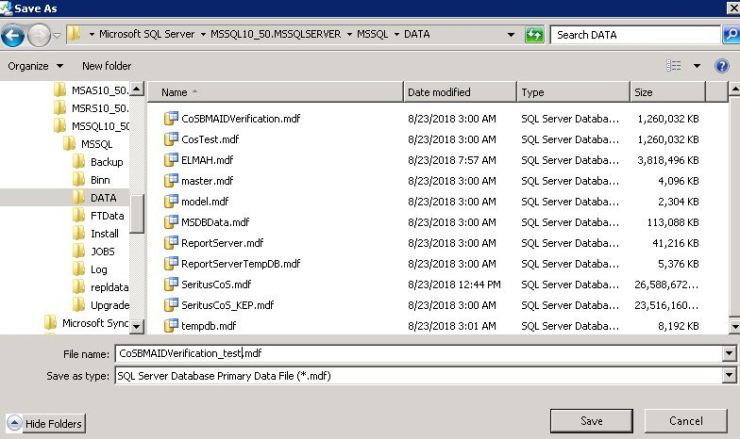The height and width of the screenshot is (439, 740).
Task: Click the DATA breadcrumb segment
Action: tap(417, 34)
